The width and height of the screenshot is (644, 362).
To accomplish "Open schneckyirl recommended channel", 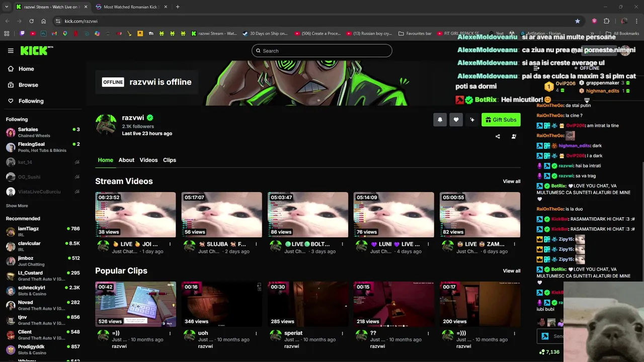I will click(43, 291).
